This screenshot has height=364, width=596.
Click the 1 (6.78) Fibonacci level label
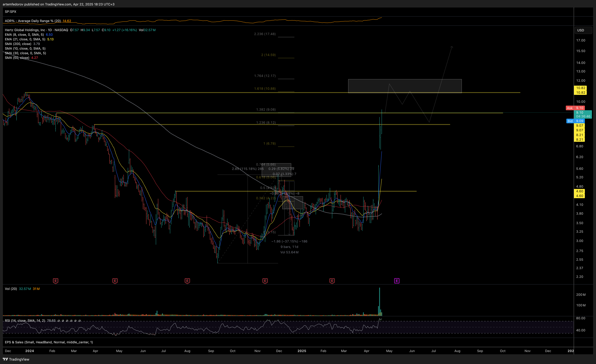coord(269,143)
